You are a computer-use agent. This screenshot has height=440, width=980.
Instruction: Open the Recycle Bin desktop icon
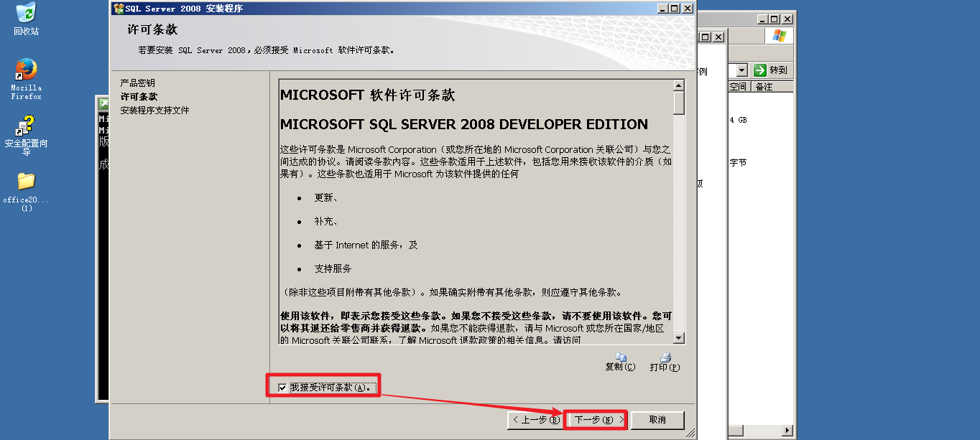(x=26, y=19)
